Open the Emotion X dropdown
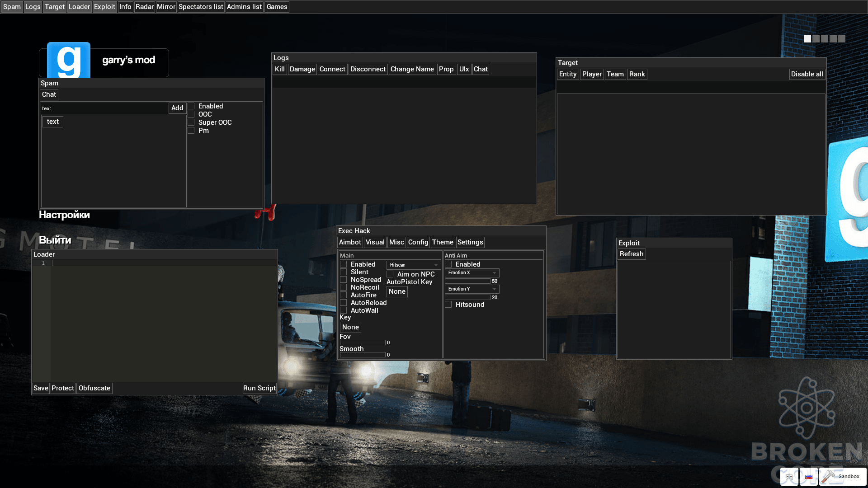Image resolution: width=868 pixels, height=488 pixels. [472, 273]
